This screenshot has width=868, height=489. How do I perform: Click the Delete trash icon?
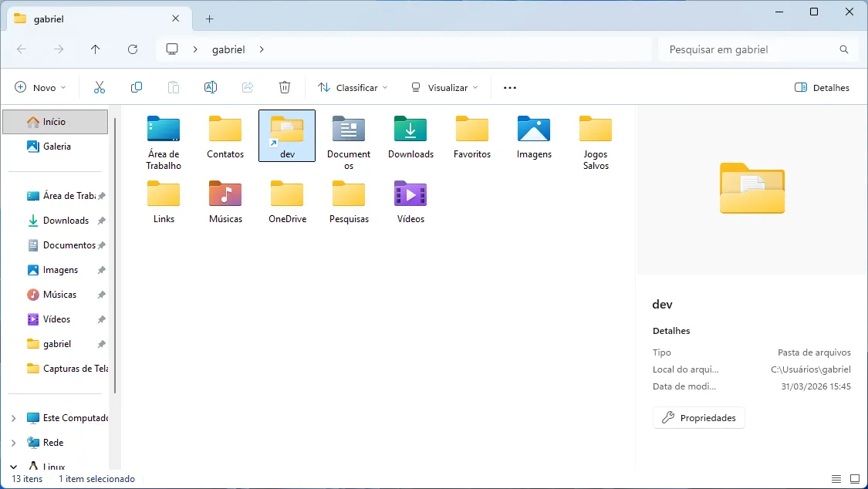[284, 87]
